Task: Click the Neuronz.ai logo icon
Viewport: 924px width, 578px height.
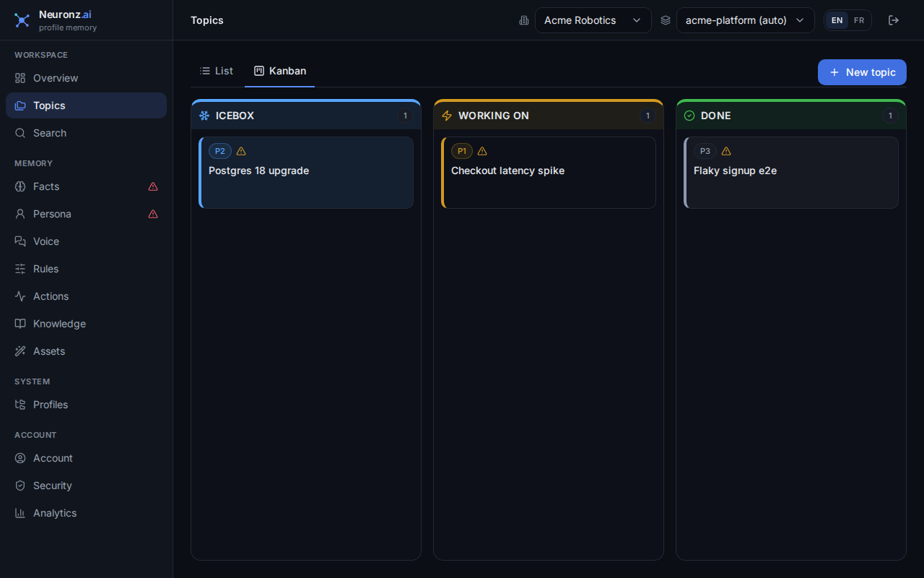Action: (x=22, y=20)
